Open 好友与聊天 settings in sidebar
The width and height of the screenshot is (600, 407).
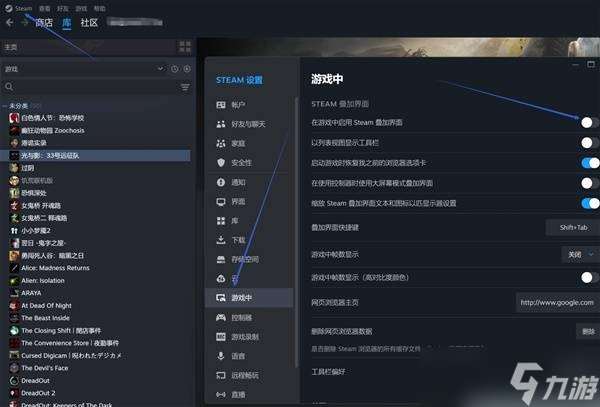[x=240, y=124]
